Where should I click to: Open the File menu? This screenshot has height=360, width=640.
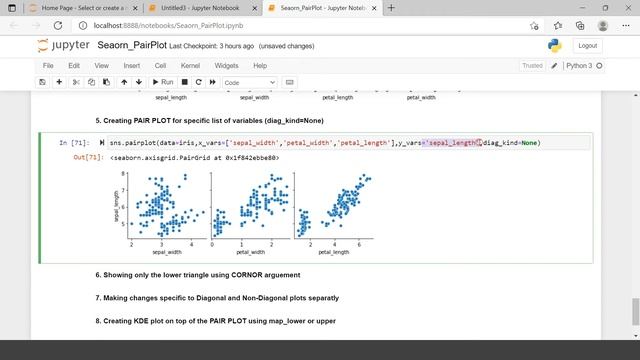48,66
